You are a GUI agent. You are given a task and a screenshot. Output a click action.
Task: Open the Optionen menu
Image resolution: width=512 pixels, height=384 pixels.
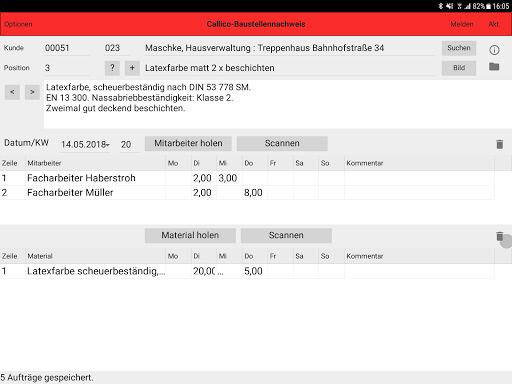(x=18, y=24)
